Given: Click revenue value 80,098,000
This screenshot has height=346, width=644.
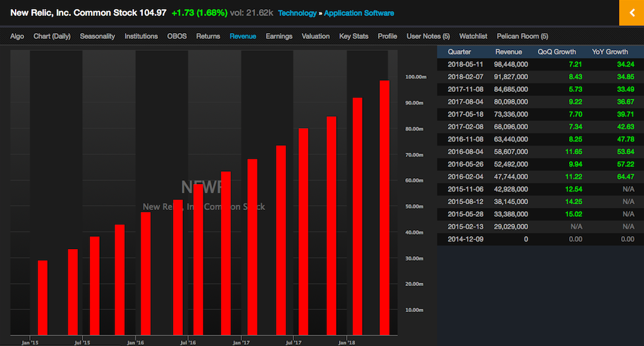Looking at the screenshot, I should (511, 102).
